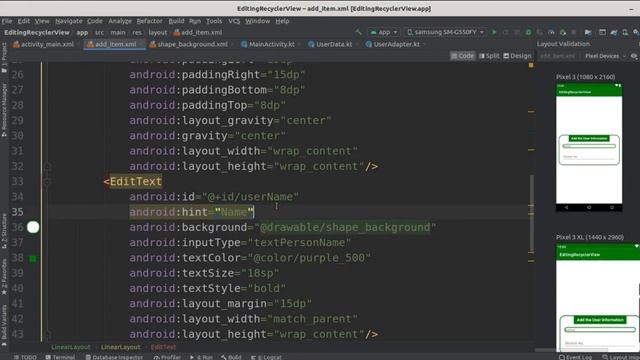Click the Debug app bug icon

point(529,32)
